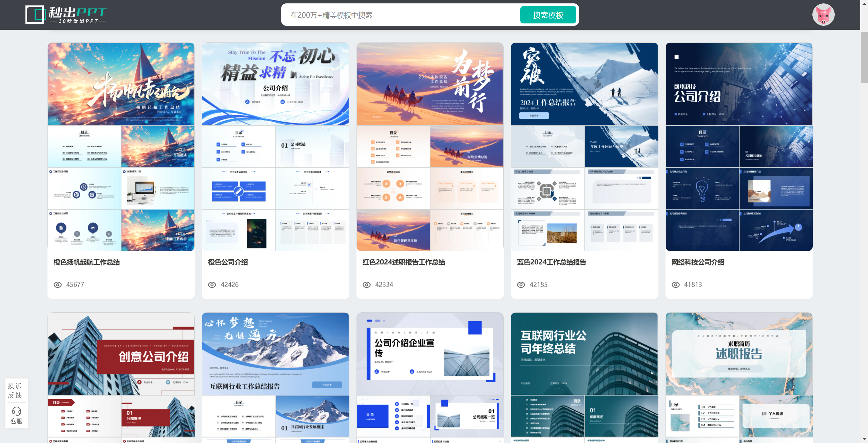Click the view-count eye icon beside 41813
This screenshot has width=868, height=443.
pos(676,285)
